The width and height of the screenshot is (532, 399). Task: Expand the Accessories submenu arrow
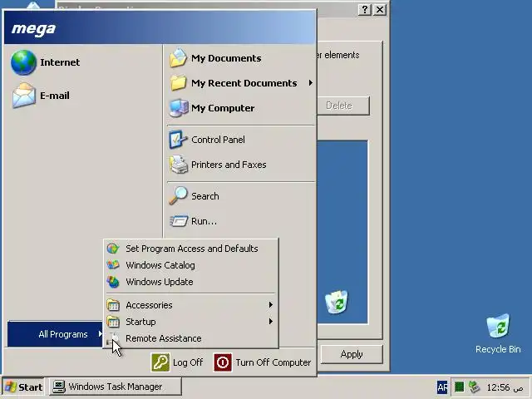pos(270,305)
